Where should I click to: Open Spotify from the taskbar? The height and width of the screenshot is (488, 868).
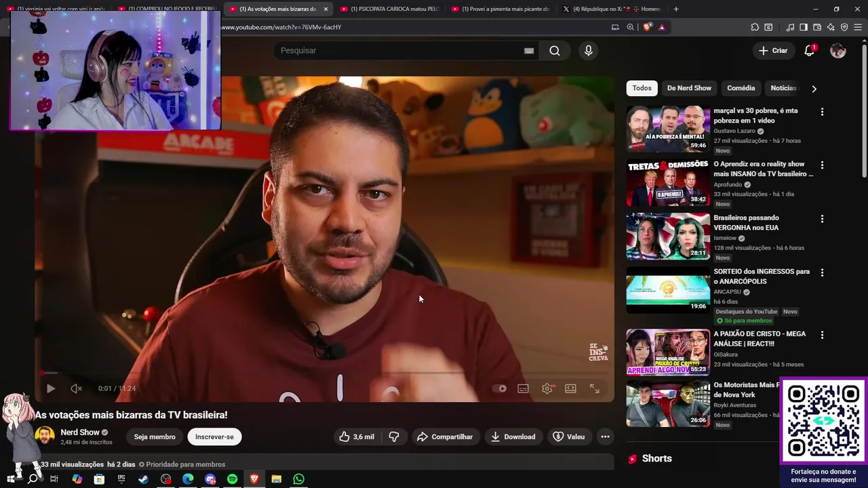coord(232,479)
